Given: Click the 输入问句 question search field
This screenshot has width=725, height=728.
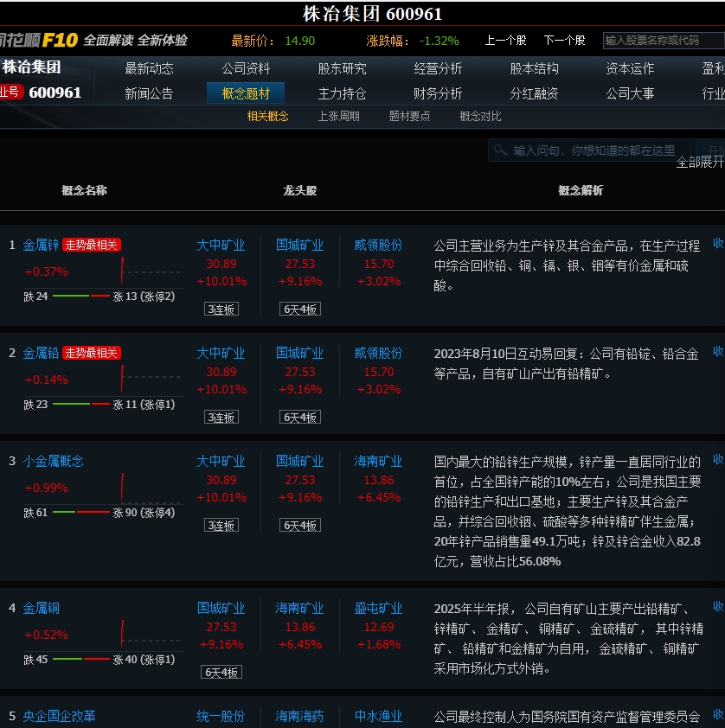Looking at the screenshot, I should click(x=594, y=150).
